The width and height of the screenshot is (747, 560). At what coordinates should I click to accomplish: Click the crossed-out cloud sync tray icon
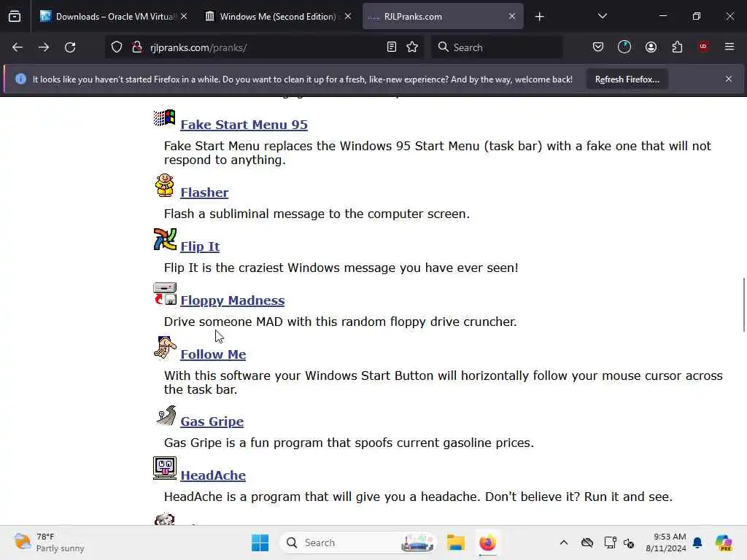point(587,542)
